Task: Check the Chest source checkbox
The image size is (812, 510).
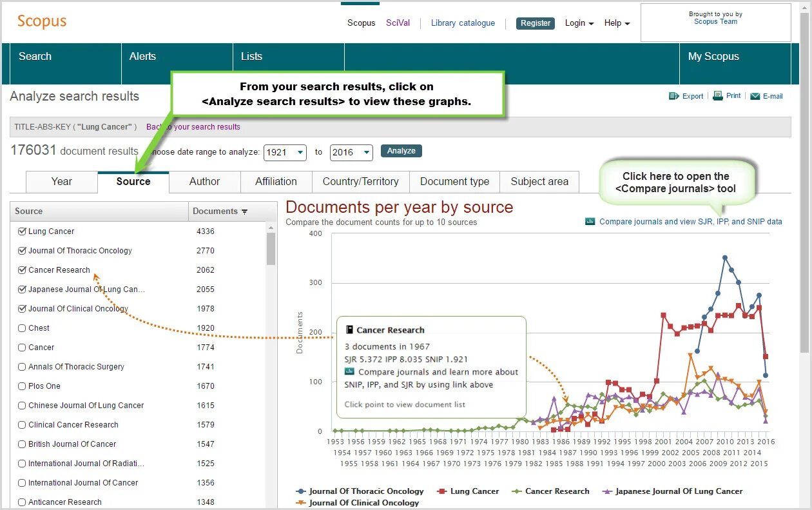Action: (23, 328)
